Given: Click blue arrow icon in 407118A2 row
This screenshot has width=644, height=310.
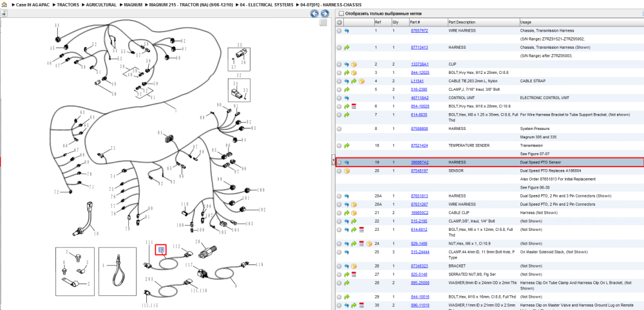Looking at the screenshot, I should 346,98.
